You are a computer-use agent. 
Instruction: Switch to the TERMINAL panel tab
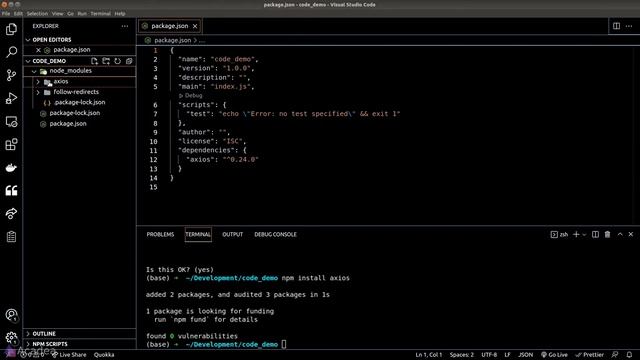coord(198,234)
